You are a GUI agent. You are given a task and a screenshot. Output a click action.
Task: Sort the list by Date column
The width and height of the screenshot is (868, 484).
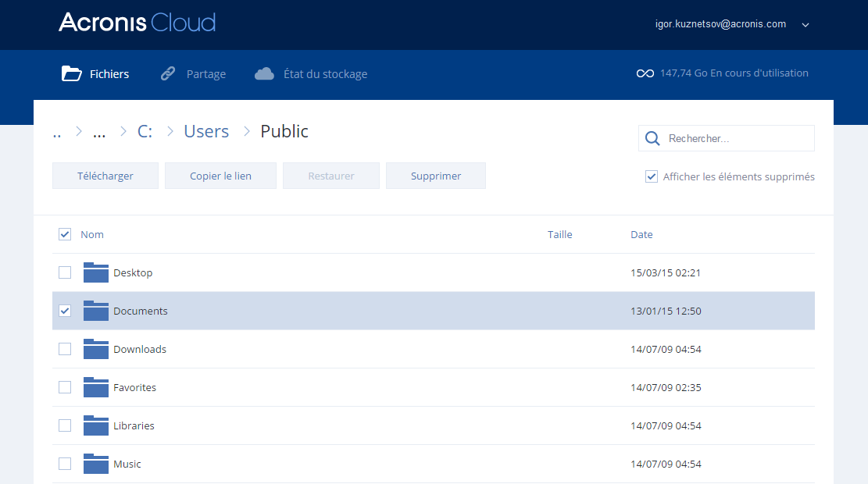click(x=641, y=234)
